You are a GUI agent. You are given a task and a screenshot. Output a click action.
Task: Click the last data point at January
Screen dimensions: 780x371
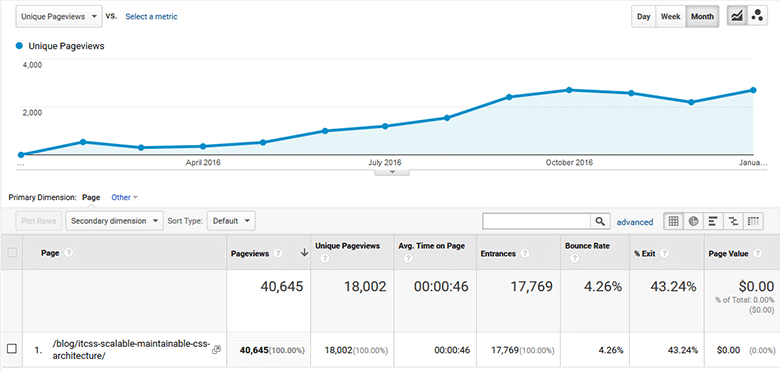tap(753, 90)
